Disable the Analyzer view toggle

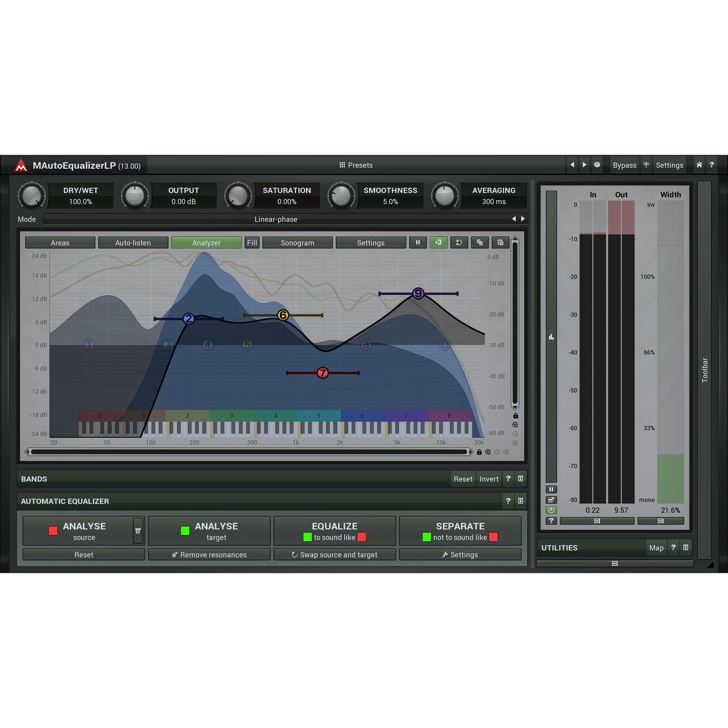coord(206,242)
